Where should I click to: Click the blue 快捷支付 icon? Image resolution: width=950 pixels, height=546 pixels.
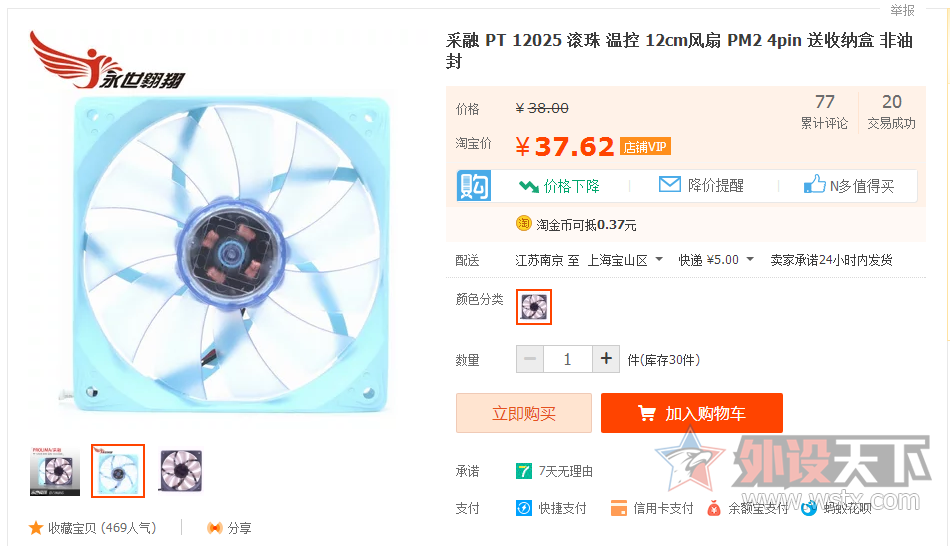(524, 508)
